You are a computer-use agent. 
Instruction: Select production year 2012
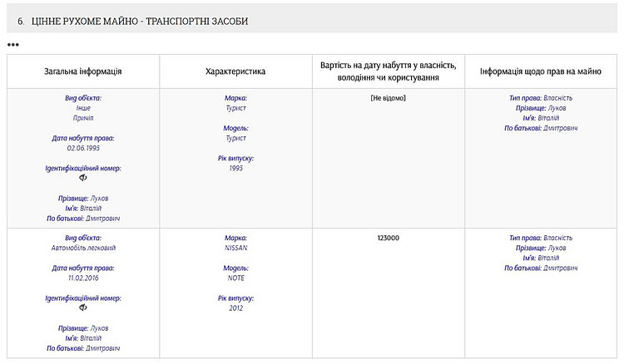(235, 308)
